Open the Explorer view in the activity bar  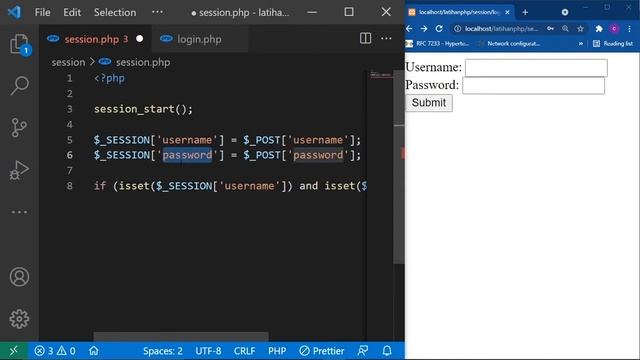click(x=19, y=44)
